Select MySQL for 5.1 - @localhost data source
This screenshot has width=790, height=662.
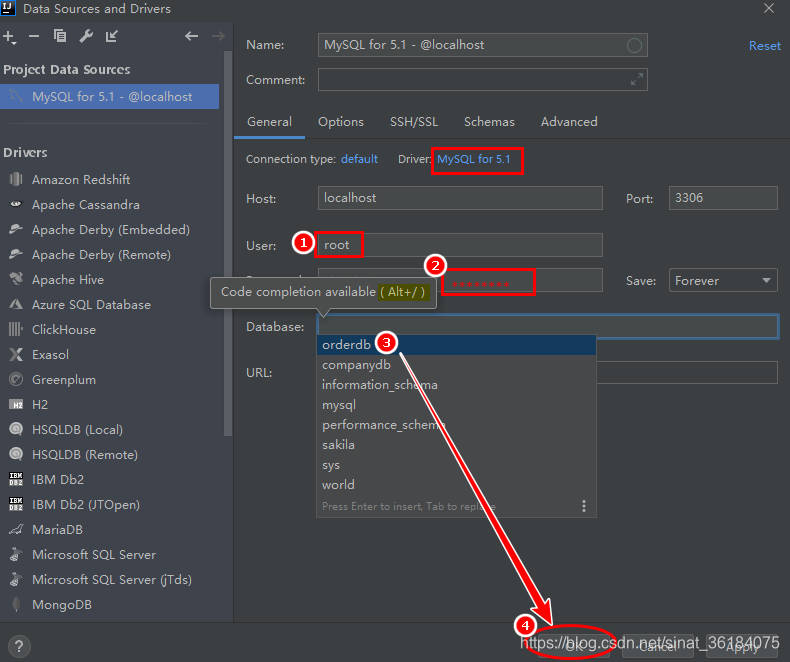point(110,96)
